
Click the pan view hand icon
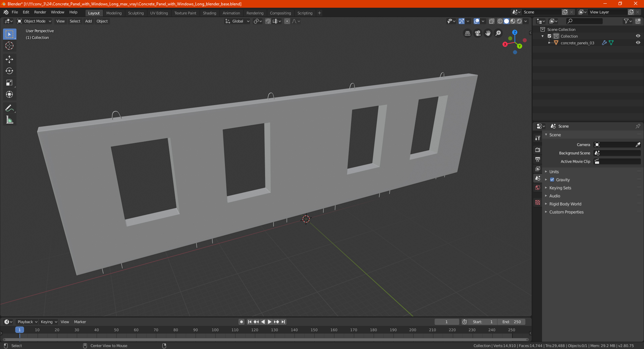click(488, 33)
